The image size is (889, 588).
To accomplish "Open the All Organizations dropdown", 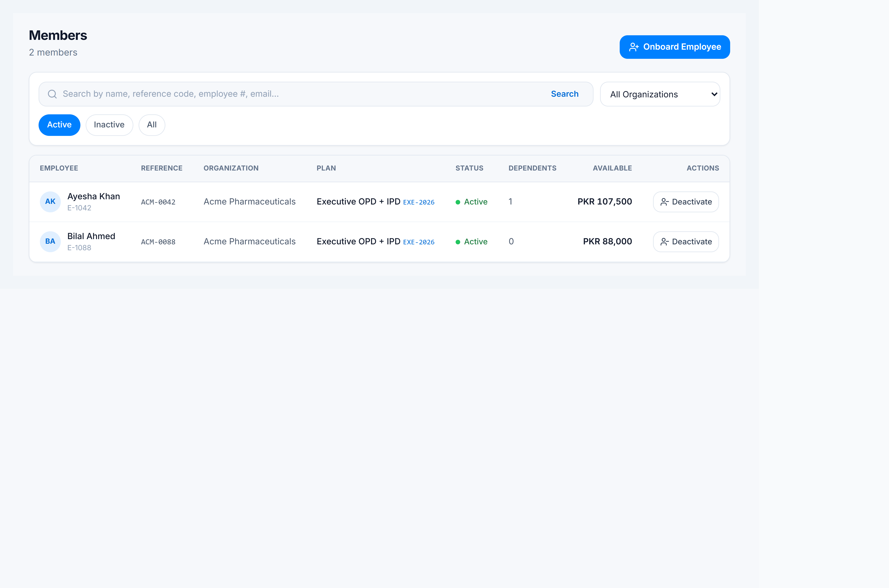I will (x=660, y=94).
